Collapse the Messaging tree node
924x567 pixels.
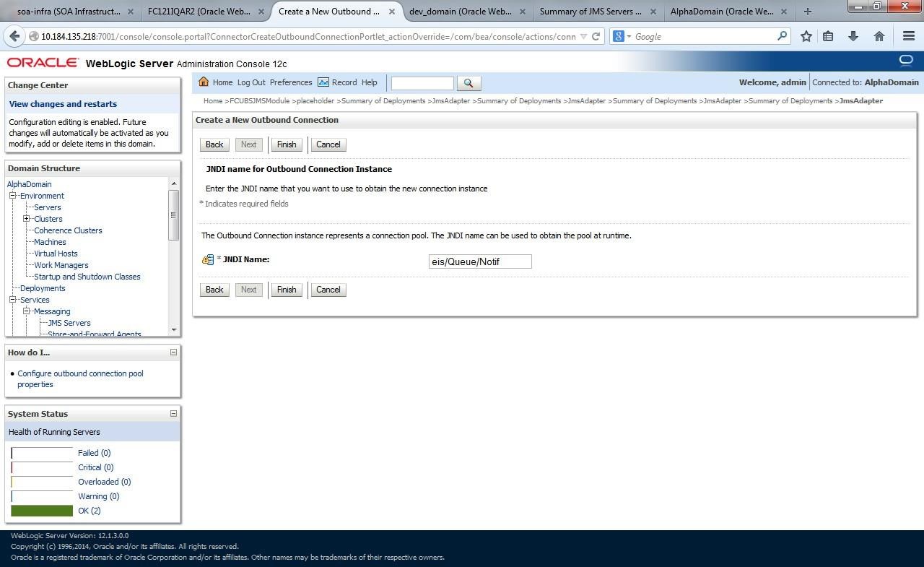(26, 311)
